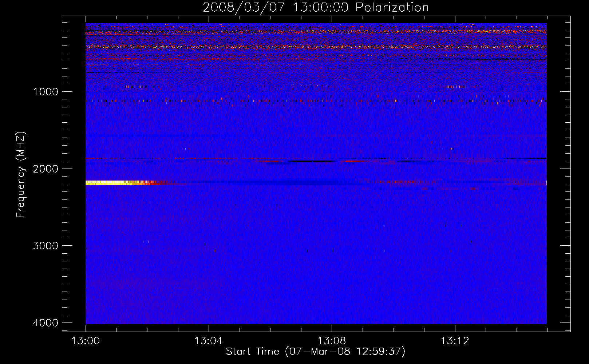This screenshot has width=589, height=364.
Task: Select the 'Start Time (07-Mar-08 12:59:37)' label
Action: point(316,352)
